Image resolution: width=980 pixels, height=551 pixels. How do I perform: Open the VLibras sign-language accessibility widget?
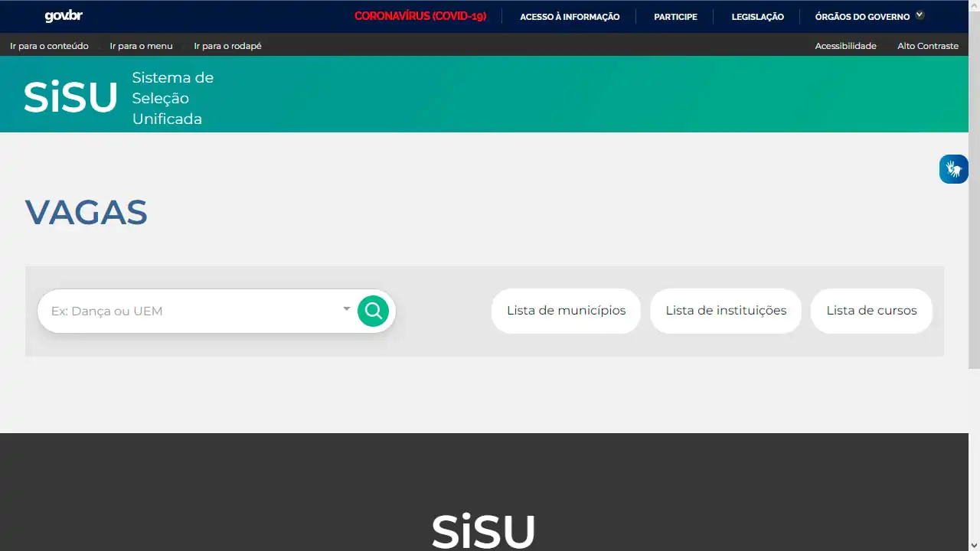(954, 168)
